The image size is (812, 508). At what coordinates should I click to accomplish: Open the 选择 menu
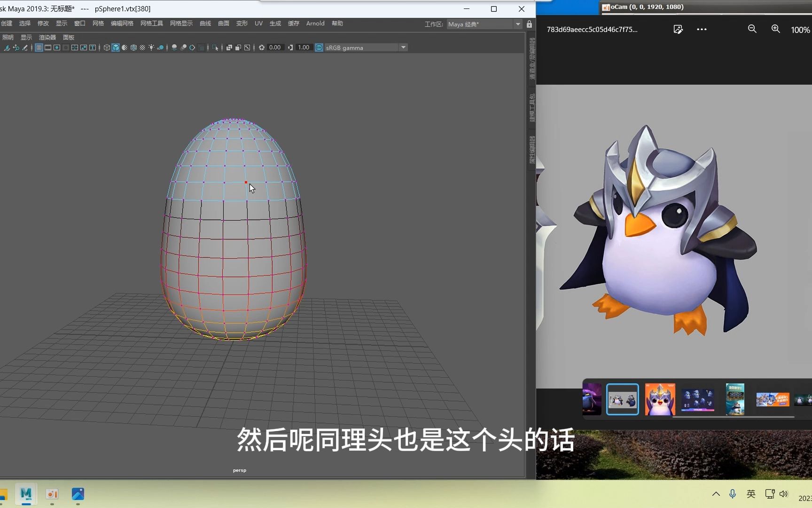click(25, 24)
